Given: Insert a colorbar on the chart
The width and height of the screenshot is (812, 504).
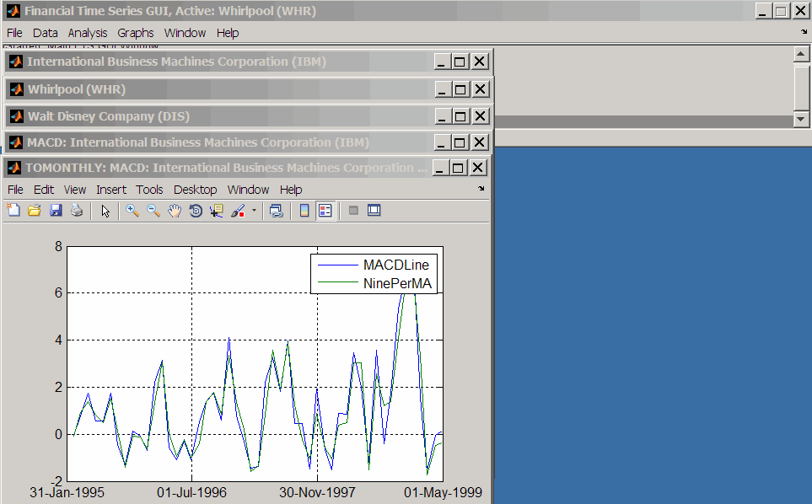Looking at the screenshot, I should coord(304,211).
